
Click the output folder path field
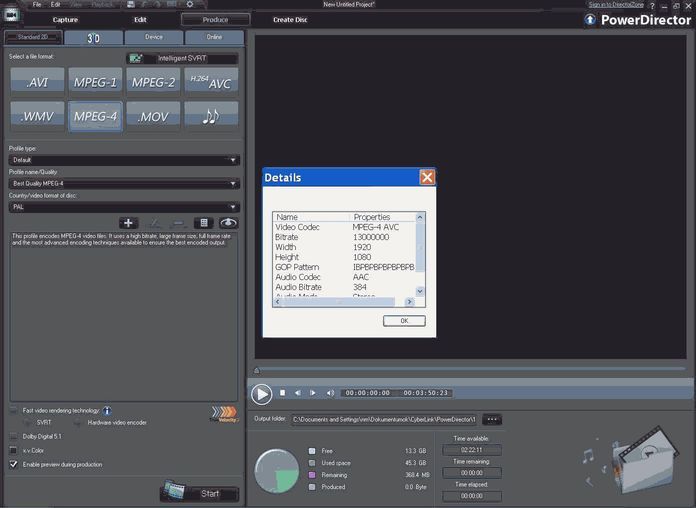(384, 419)
